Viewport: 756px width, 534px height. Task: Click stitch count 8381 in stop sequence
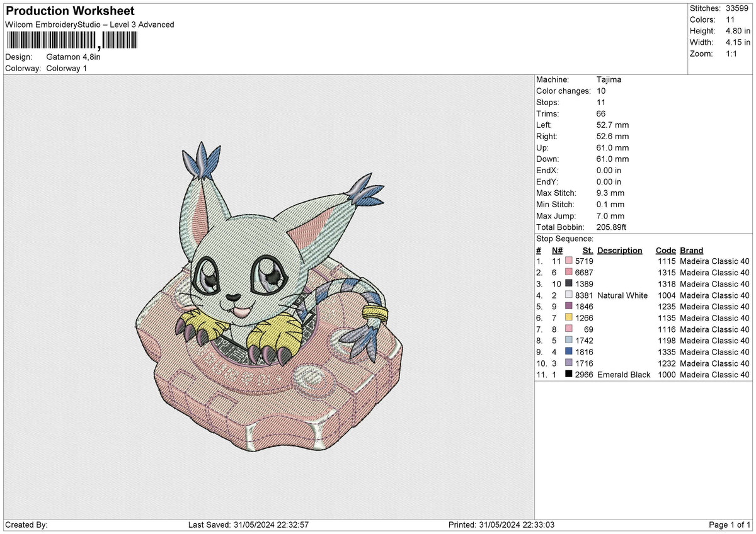click(x=584, y=295)
